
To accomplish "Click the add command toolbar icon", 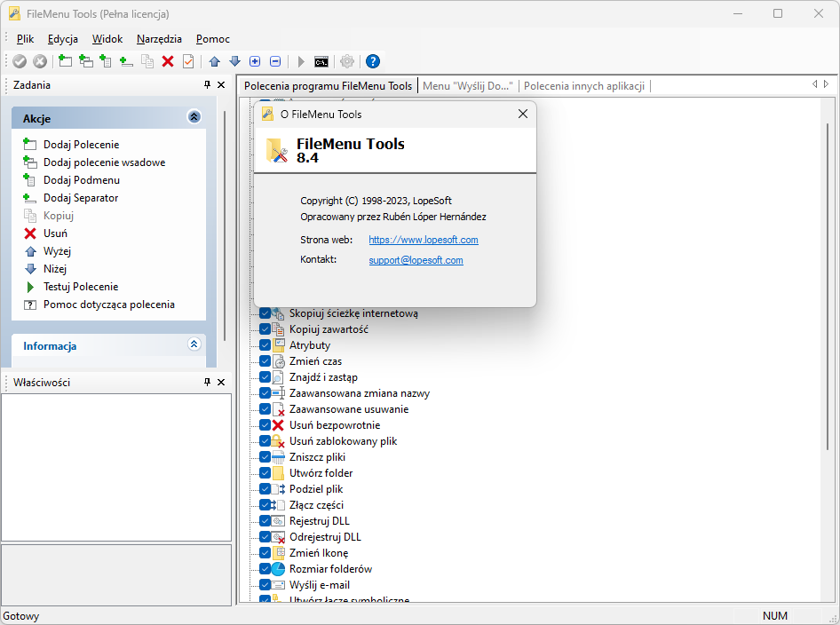I will [x=66, y=61].
